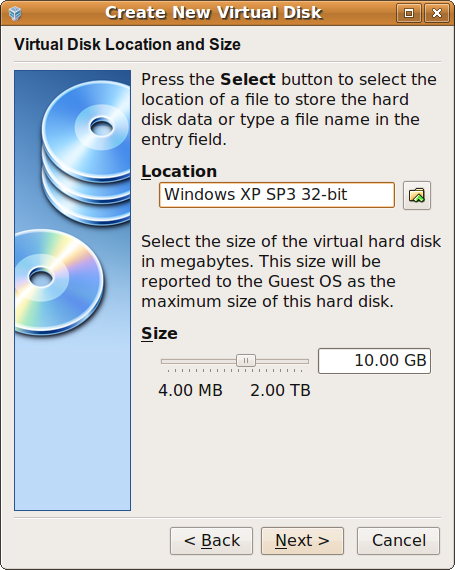Open the folder browse icon beside Location

point(417,196)
